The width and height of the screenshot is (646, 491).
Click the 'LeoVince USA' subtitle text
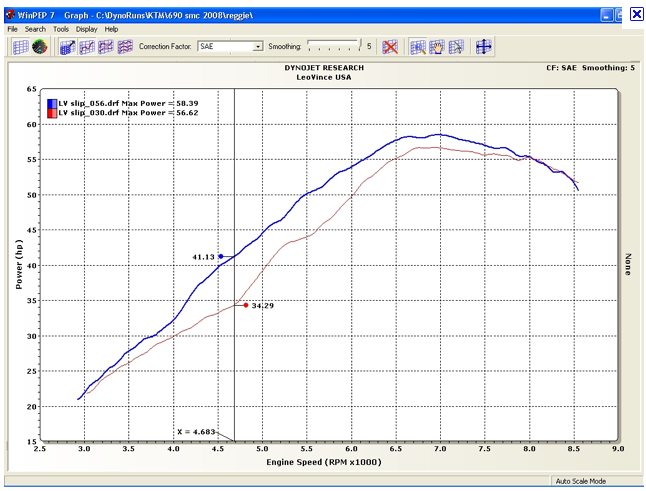tap(324, 77)
